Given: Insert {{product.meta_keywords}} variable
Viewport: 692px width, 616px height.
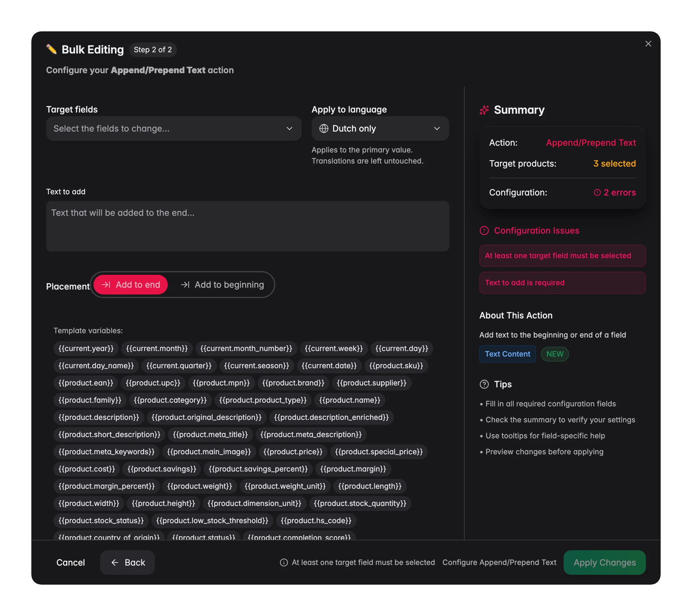Looking at the screenshot, I should pos(106,452).
